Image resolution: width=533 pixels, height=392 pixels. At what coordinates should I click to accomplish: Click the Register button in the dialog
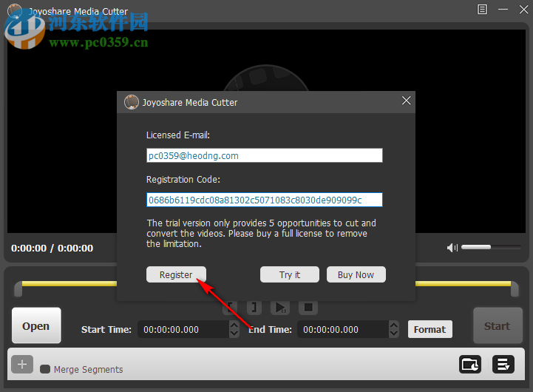pos(176,274)
